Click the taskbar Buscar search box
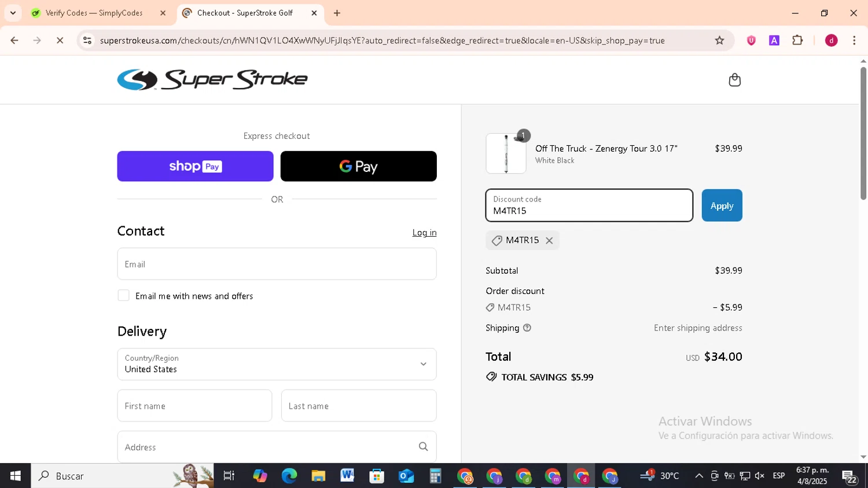Viewport: 868px width, 488px height. click(122, 476)
